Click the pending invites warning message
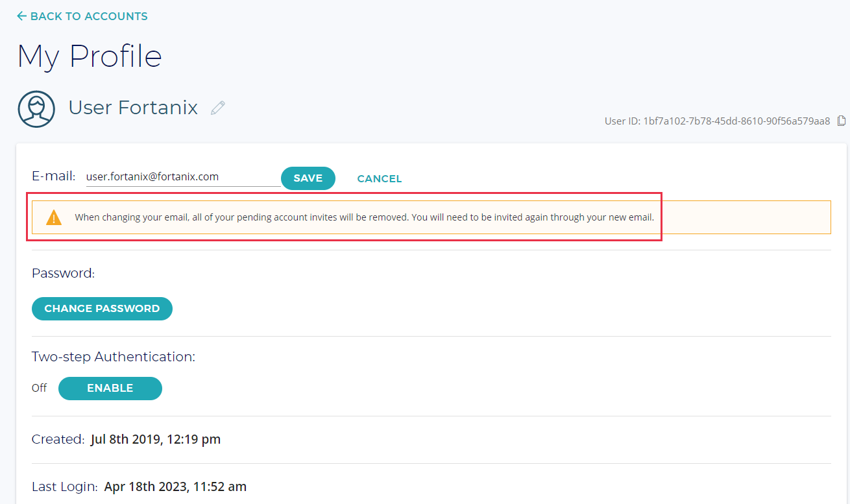The image size is (850, 504). point(364,217)
